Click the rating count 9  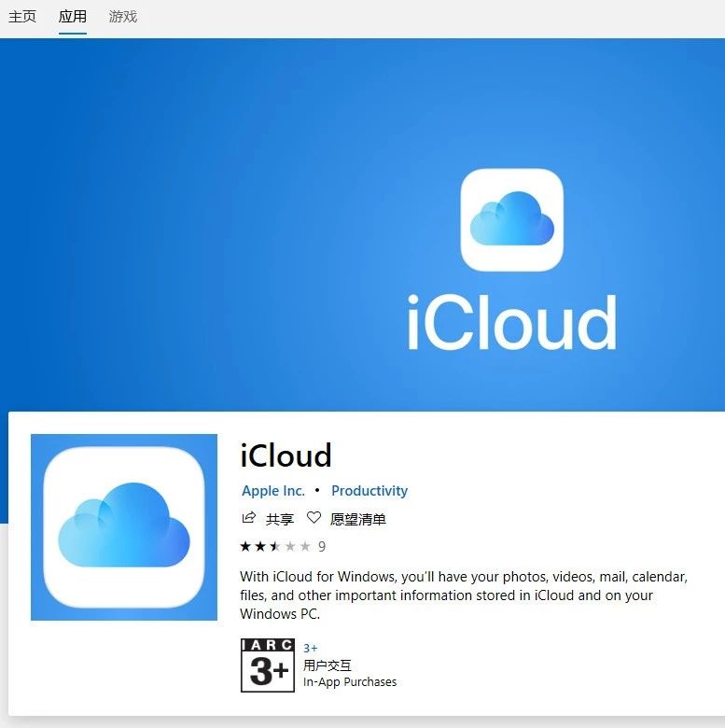(322, 546)
